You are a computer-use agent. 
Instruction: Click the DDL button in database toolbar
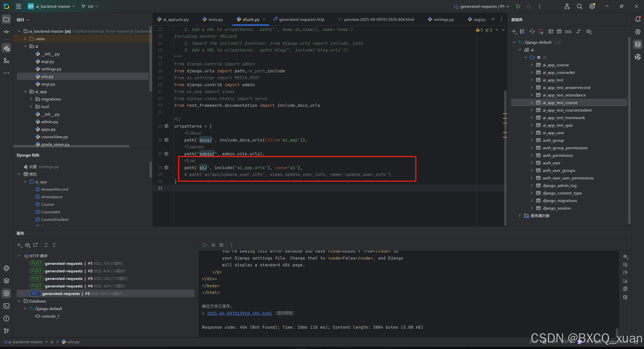(x=568, y=32)
